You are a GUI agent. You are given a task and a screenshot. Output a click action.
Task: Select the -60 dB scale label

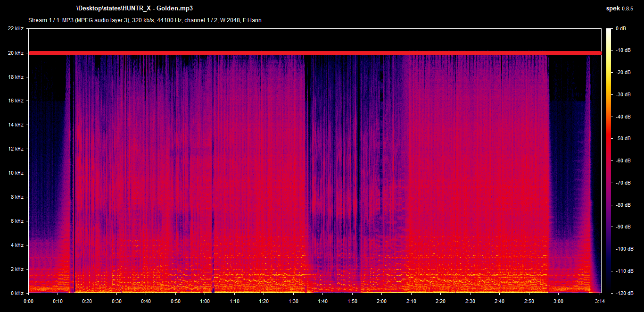click(622, 161)
